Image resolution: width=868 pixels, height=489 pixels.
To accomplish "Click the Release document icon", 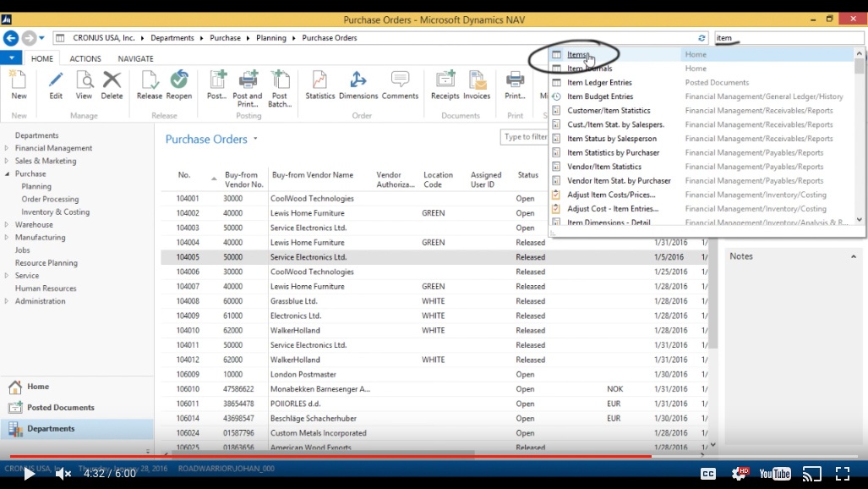I will pos(150,80).
